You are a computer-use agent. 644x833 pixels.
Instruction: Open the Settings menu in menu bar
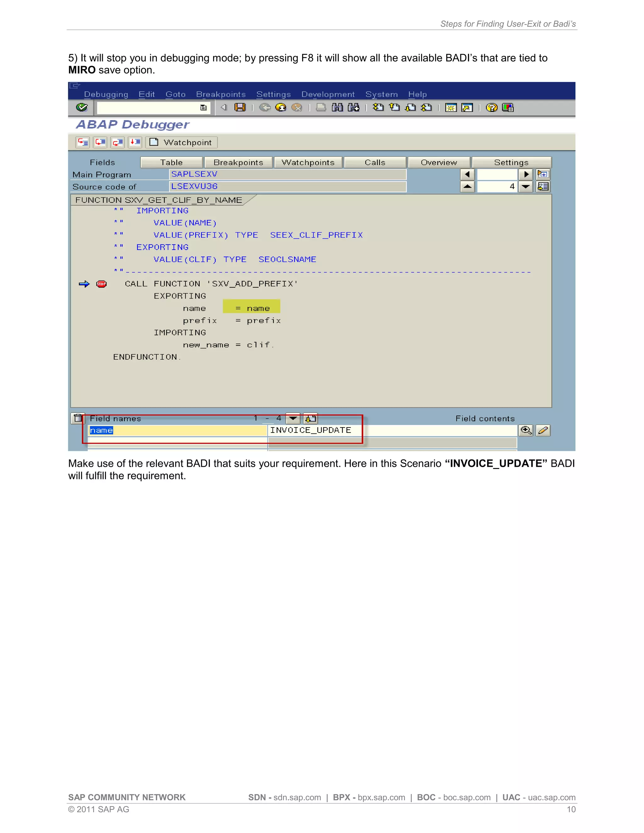click(274, 94)
